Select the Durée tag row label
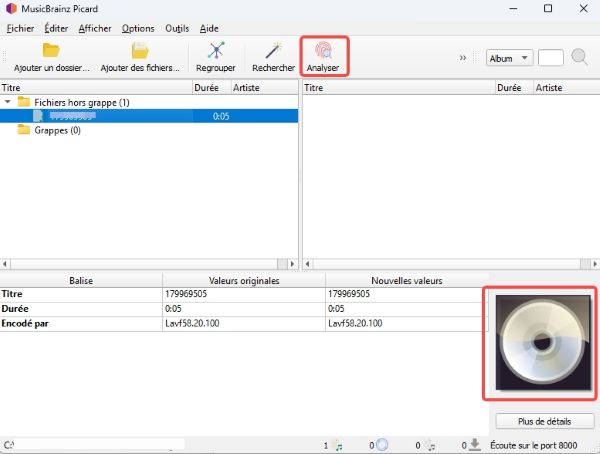 15,309
